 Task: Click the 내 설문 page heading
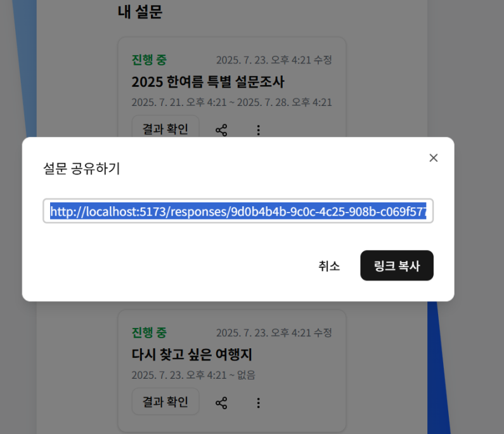click(x=140, y=12)
